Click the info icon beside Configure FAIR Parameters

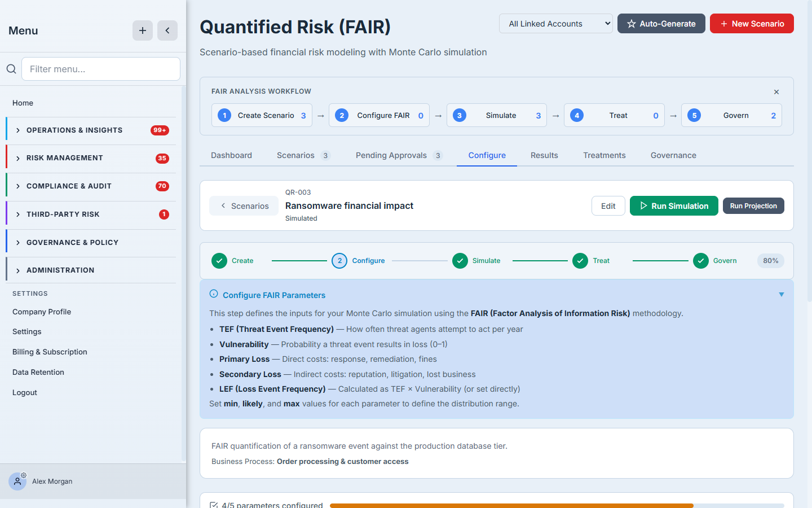point(214,294)
